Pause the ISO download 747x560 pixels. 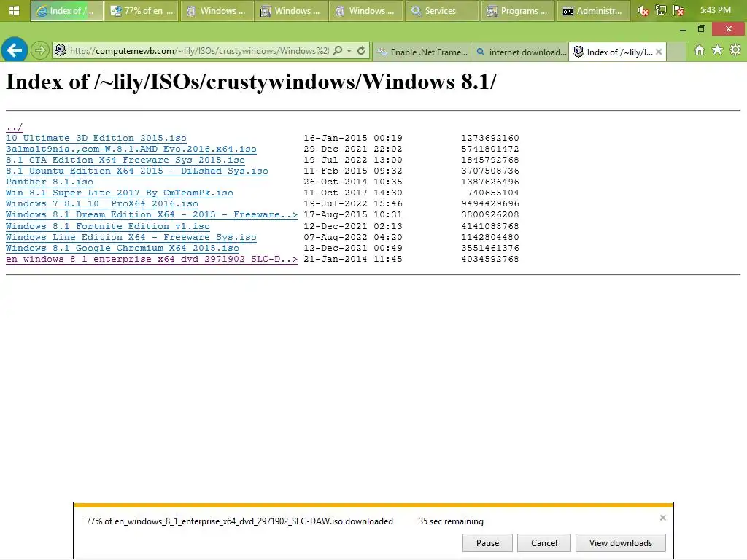click(x=487, y=542)
